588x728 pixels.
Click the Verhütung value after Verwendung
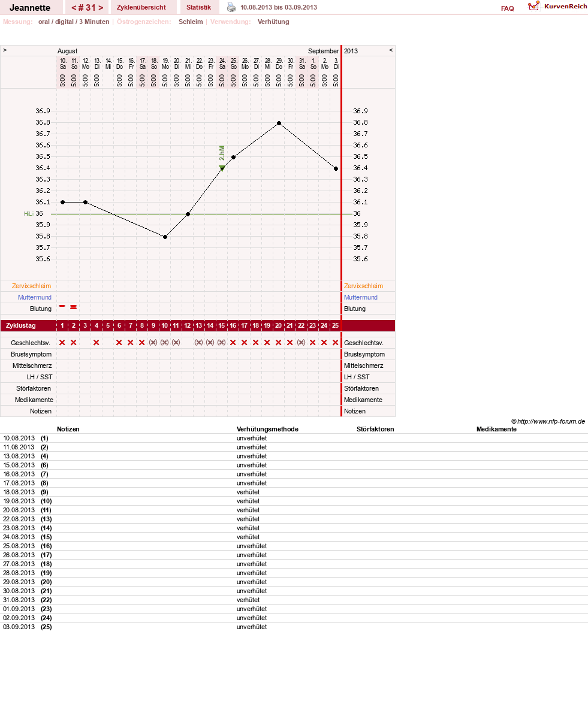[x=273, y=22]
